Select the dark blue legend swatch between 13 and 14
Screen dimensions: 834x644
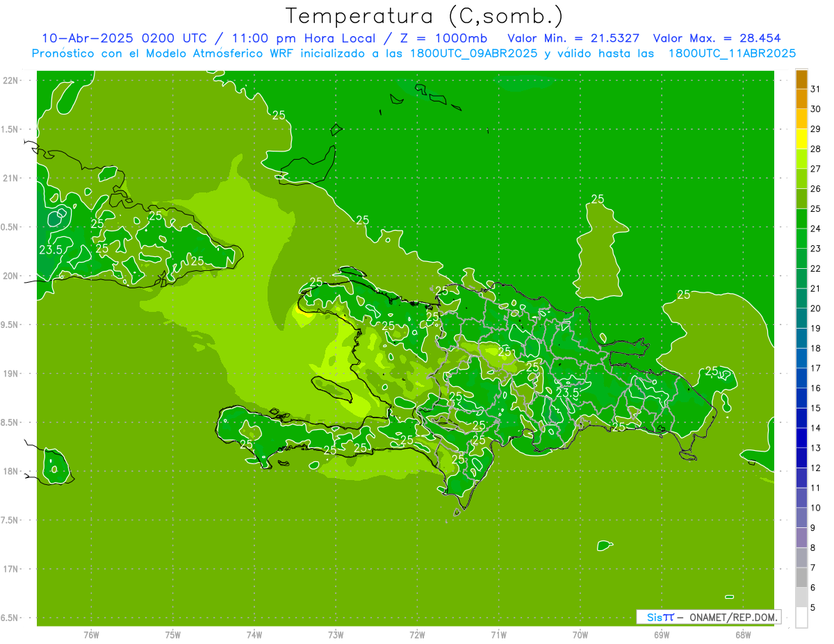801,438
